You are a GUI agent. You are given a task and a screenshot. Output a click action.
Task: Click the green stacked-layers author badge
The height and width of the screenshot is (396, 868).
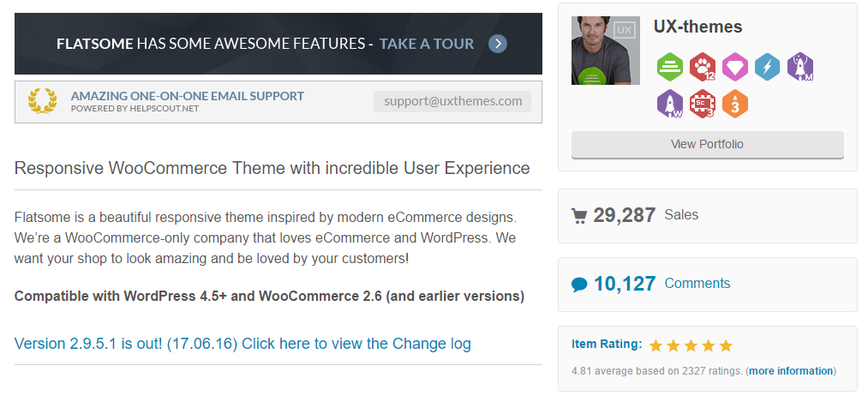[670, 68]
